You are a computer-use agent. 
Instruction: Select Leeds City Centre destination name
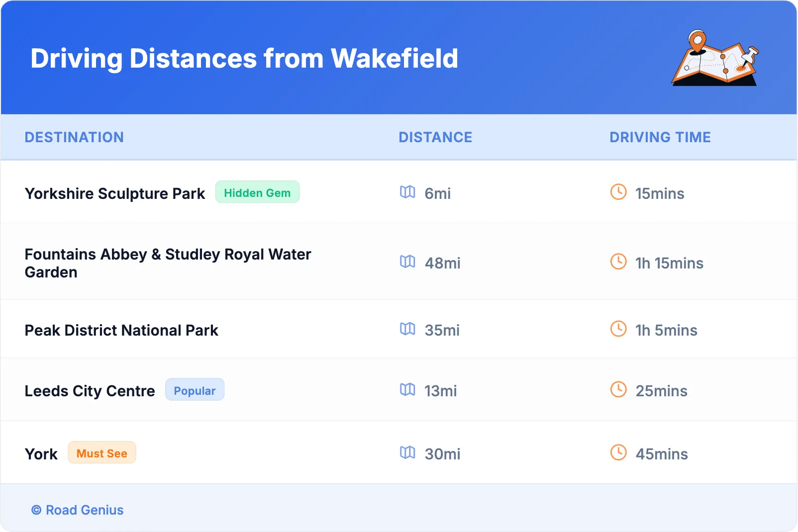click(x=90, y=391)
